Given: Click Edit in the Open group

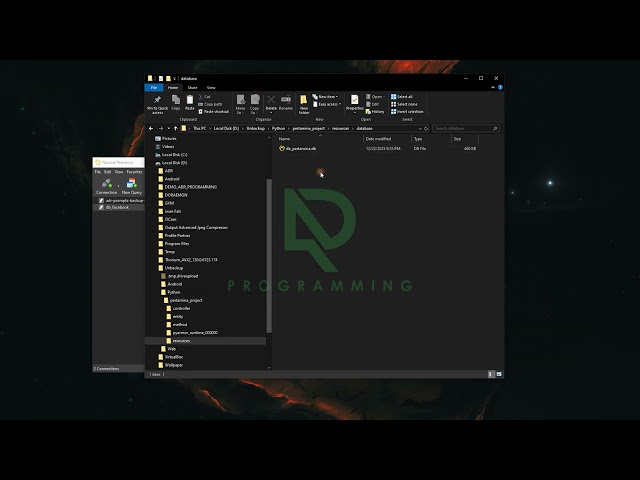Looking at the screenshot, I should [373, 104].
